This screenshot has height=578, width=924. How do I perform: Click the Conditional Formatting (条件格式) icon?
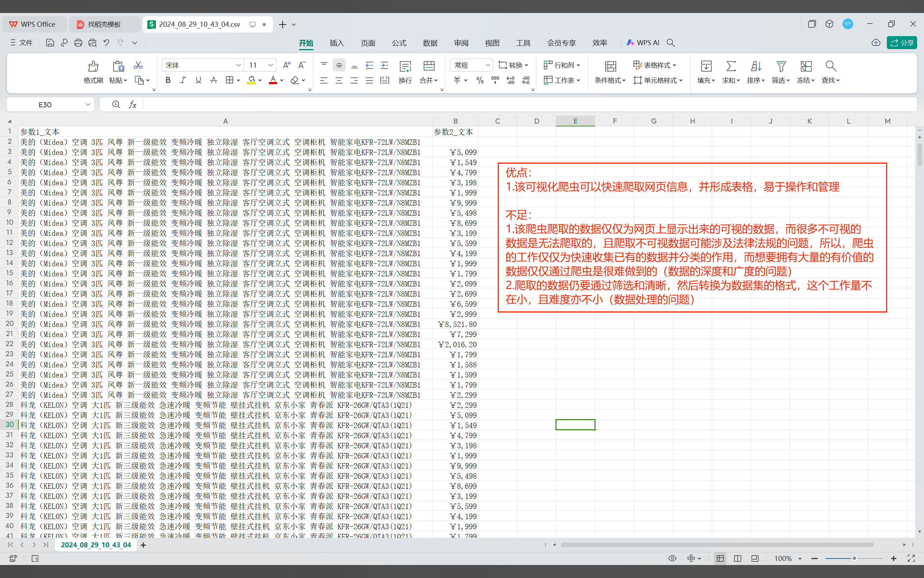coord(610,66)
